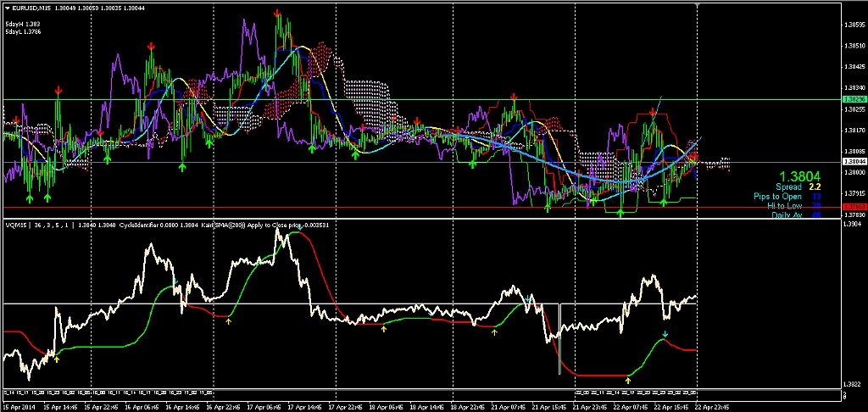The width and height of the screenshot is (868, 412).
Task: Click the Daily Av label
Action: click(786, 214)
